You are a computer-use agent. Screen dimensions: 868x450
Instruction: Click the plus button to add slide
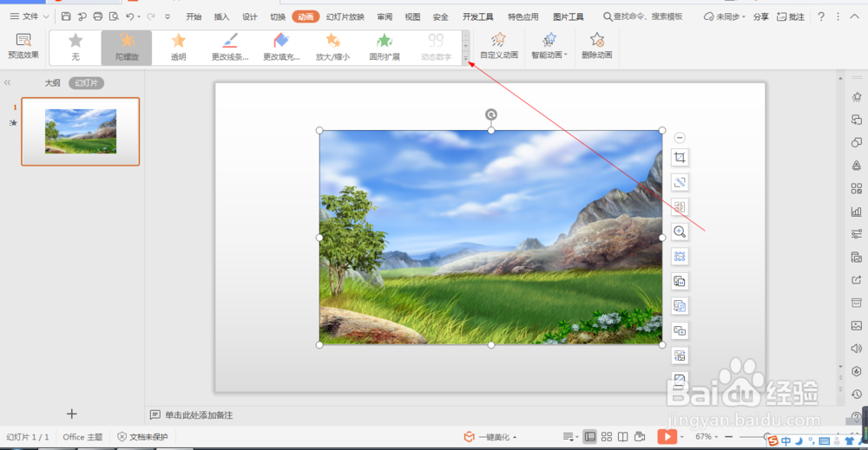coord(71,414)
